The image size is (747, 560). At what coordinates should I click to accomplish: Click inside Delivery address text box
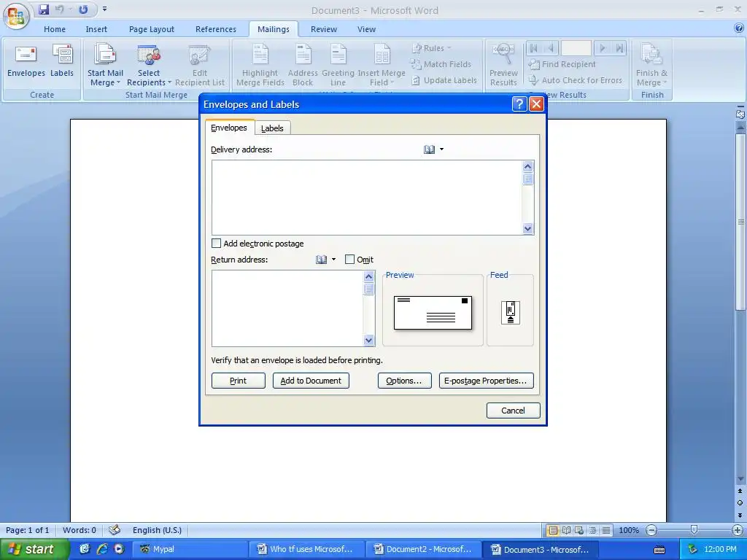tap(367, 198)
